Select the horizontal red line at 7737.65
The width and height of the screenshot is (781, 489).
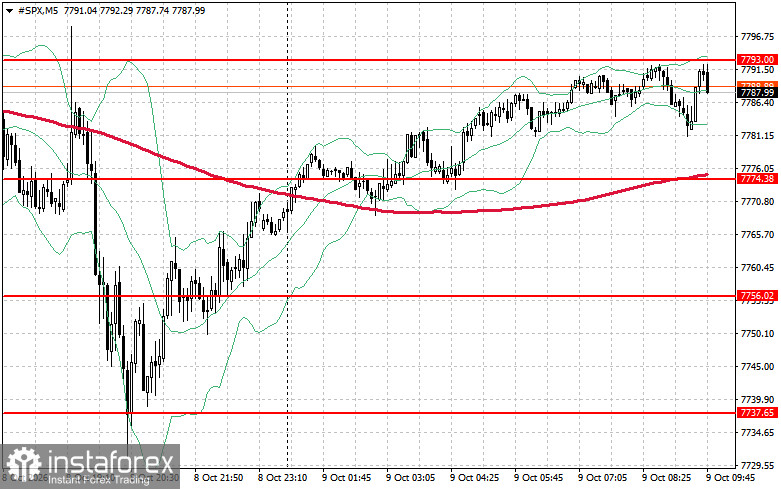point(369,413)
